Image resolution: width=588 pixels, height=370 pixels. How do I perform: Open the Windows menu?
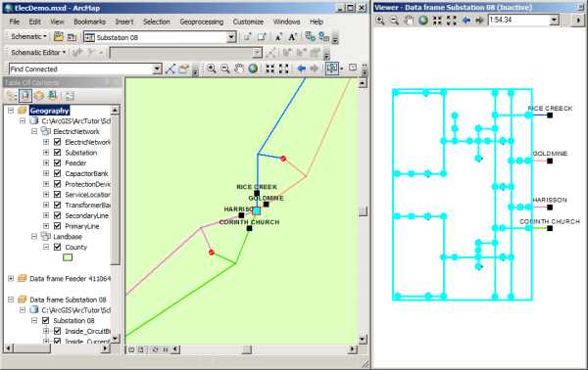pos(286,22)
